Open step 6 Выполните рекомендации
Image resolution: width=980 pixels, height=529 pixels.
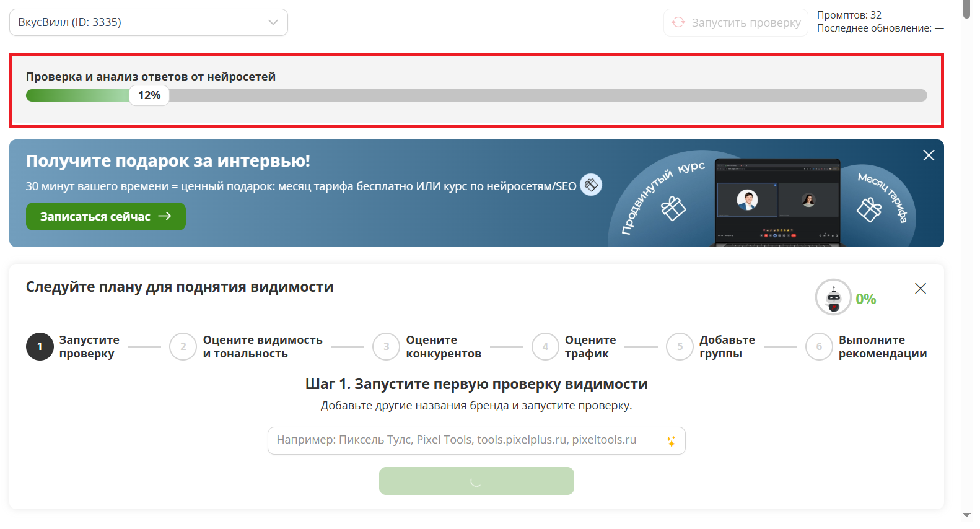[x=819, y=347]
